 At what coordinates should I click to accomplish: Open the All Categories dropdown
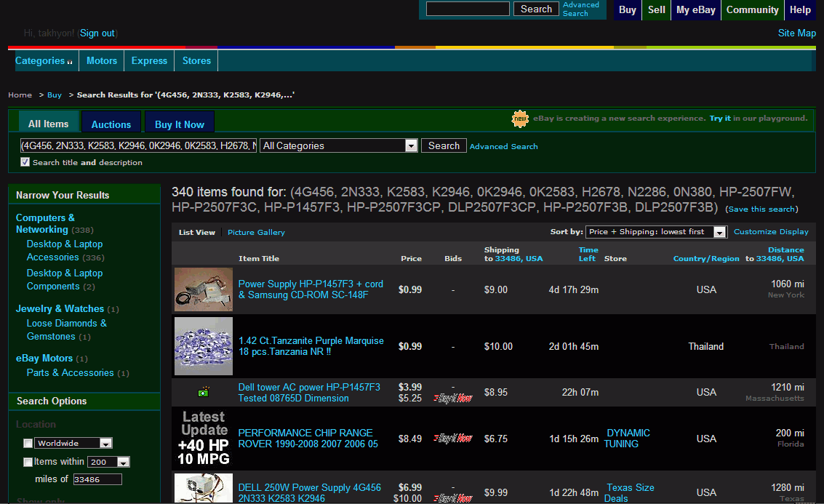(339, 145)
